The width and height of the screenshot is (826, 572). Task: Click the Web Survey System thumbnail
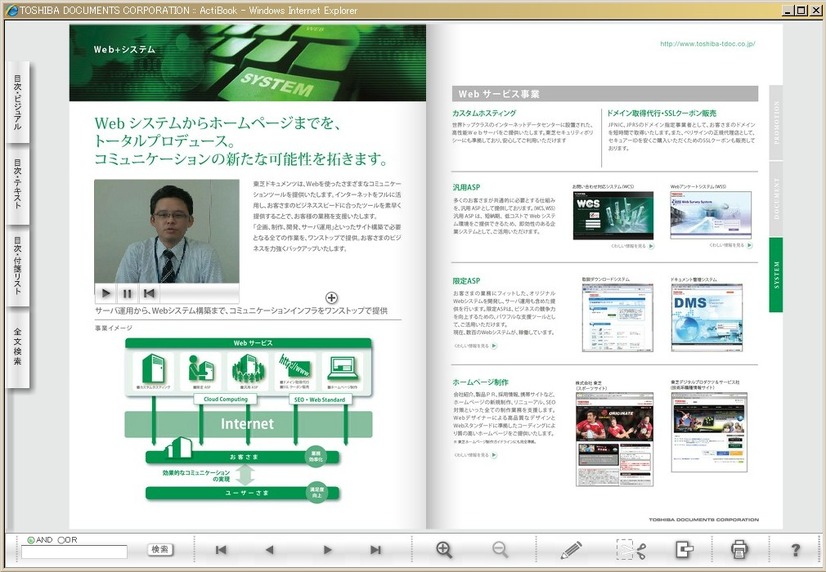click(711, 215)
